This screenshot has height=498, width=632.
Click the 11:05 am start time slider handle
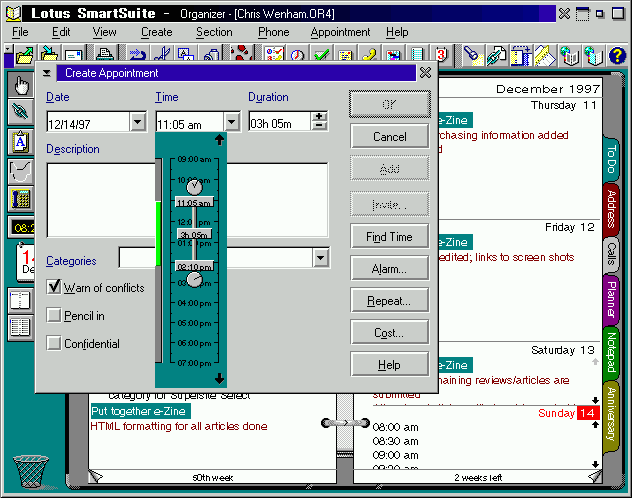point(194,203)
